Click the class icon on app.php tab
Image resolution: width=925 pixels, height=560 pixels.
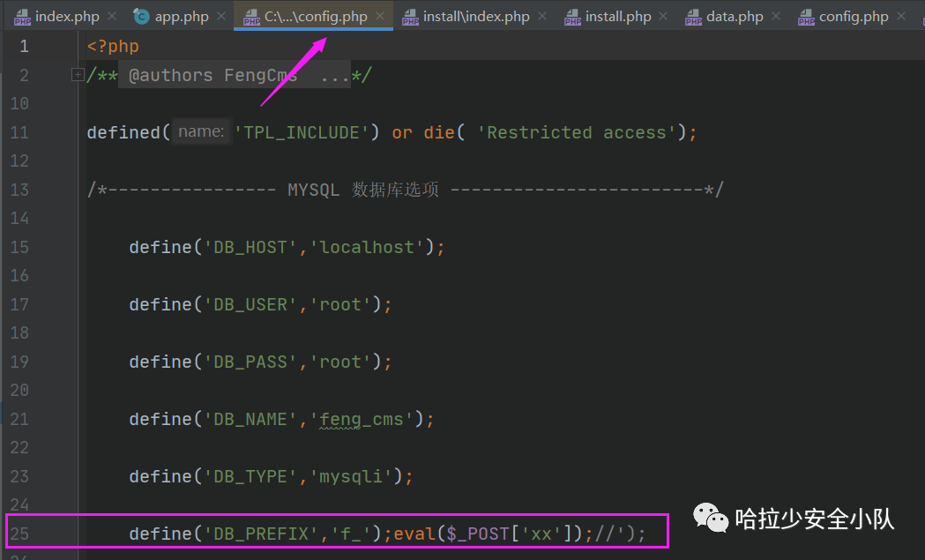tap(141, 17)
